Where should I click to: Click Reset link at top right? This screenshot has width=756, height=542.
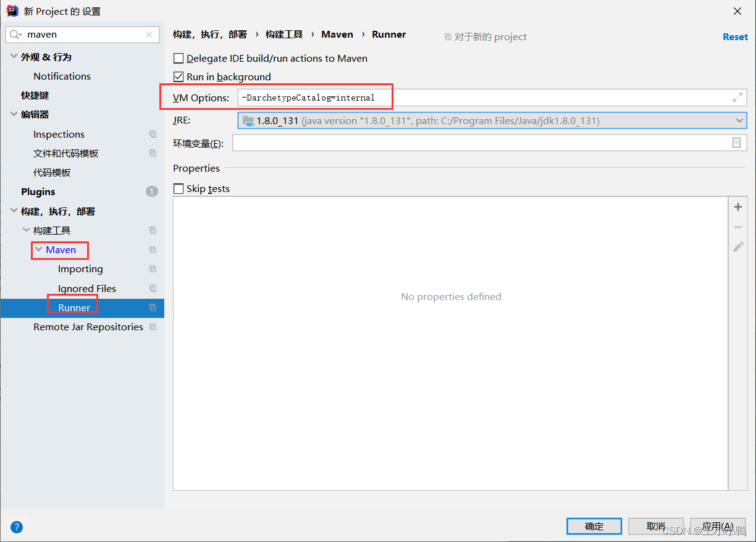point(735,36)
